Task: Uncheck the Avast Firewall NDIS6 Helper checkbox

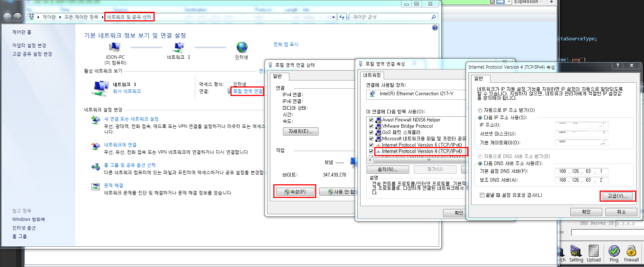Action: [x=371, y=120]
